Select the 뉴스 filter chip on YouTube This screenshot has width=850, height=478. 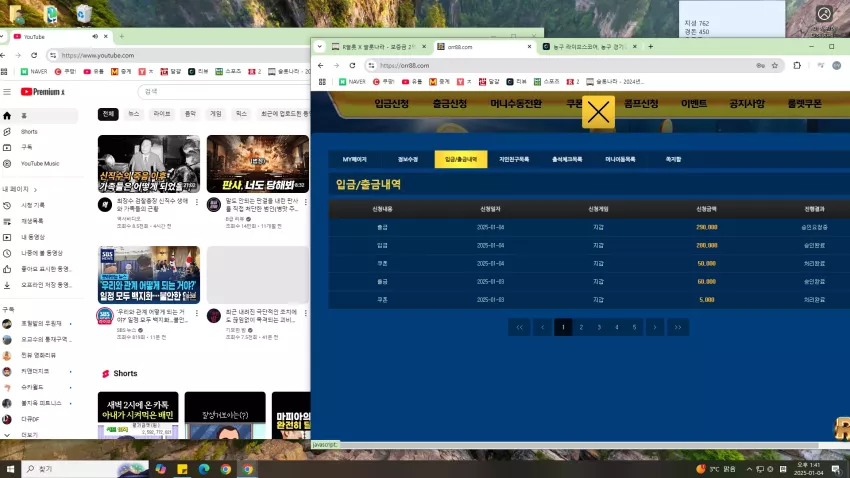133,114
